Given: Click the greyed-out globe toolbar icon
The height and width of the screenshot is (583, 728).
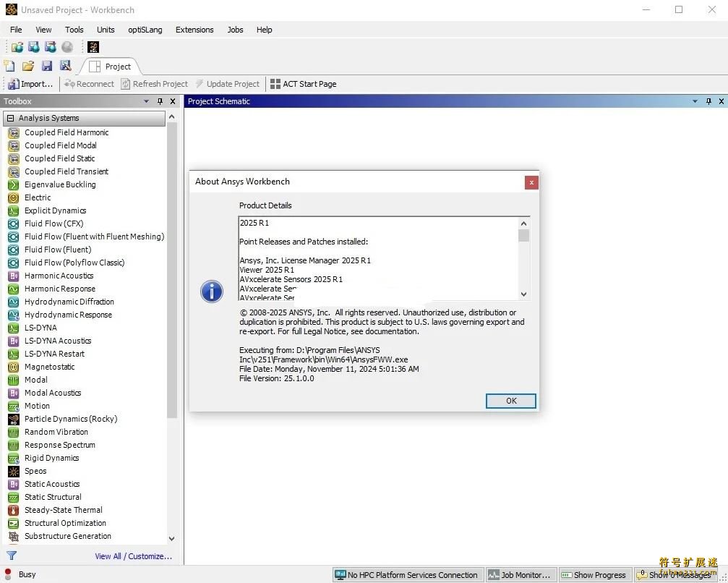Looking at the screenshot, I should click(x=67, y=47).
